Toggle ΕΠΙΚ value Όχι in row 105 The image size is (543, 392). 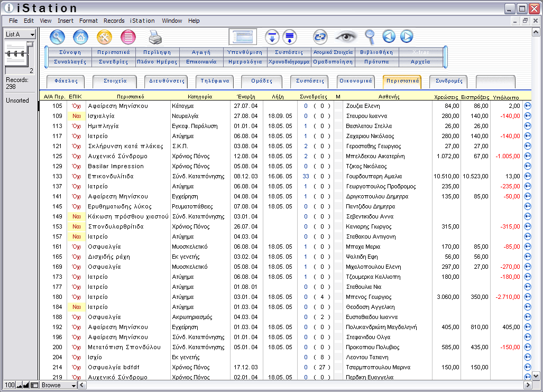click(76, 106)
